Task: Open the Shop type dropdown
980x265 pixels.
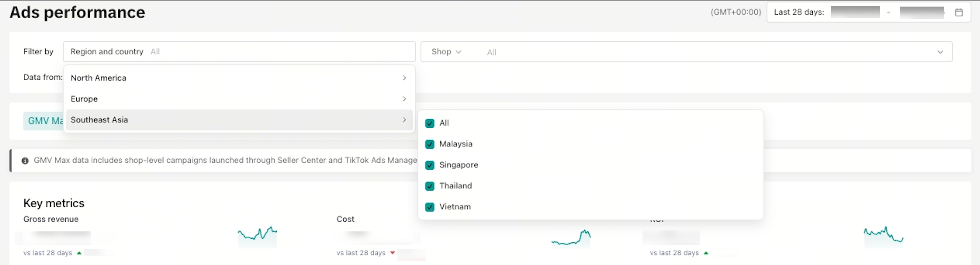Action: (446, 52)
